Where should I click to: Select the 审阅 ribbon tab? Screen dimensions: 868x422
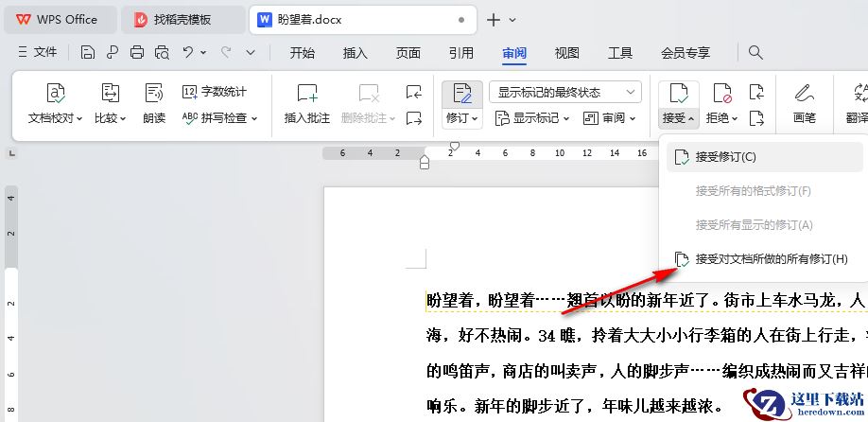coord(514,53)
